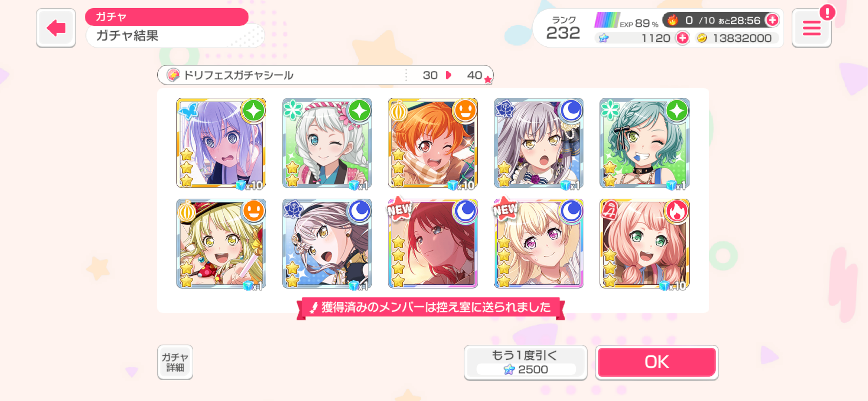Image resolution: width=868 pixels, height=401 pixels.
Task: Tap the Dreamfes gacha seal icon
Action: (x=173, y=75)
